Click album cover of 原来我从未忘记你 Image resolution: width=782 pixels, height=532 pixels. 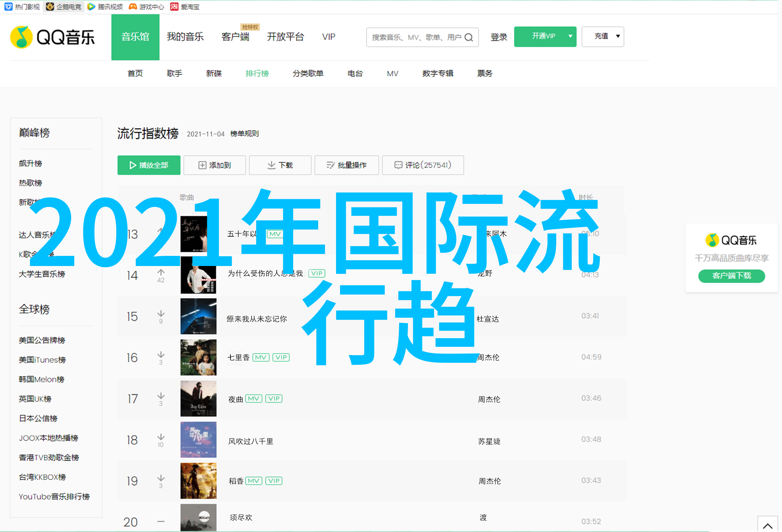click(199, 316)
